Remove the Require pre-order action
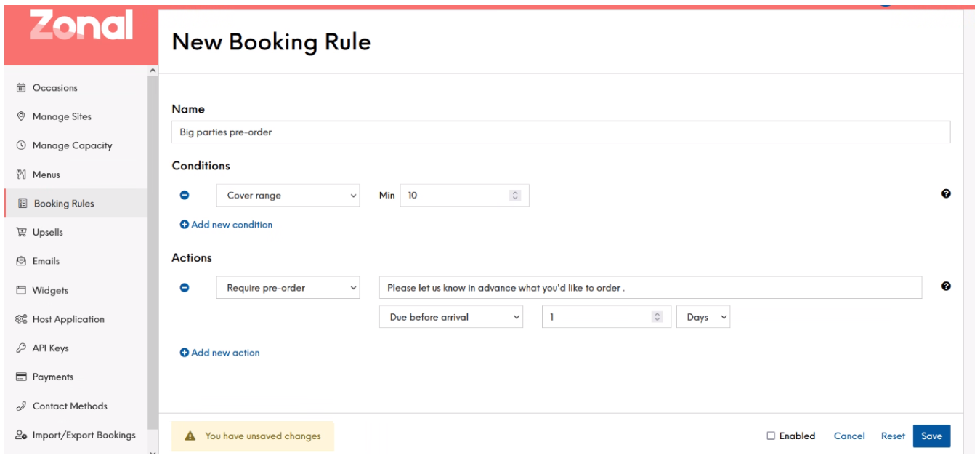Viewport: 980px width, 461px height. point(185,287)
